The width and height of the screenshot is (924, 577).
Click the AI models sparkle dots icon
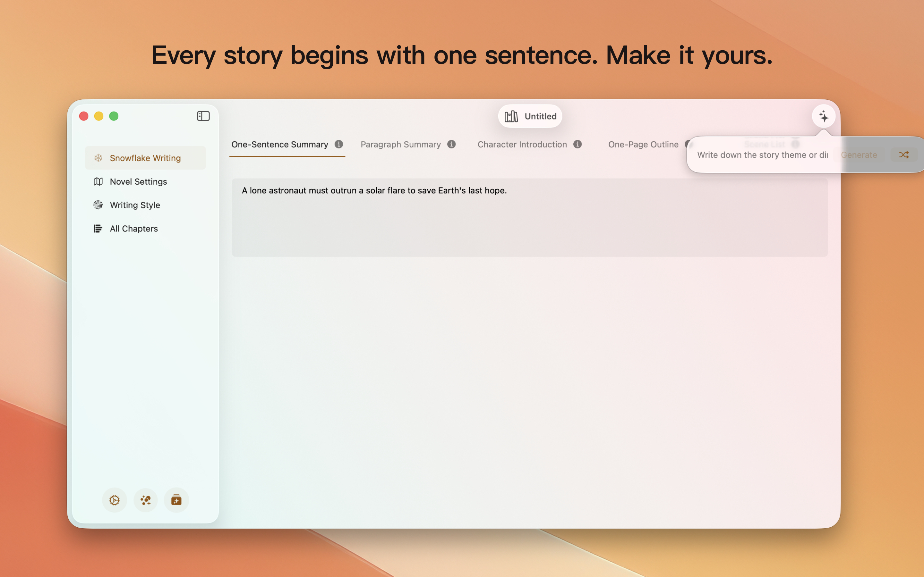(145, 500)
